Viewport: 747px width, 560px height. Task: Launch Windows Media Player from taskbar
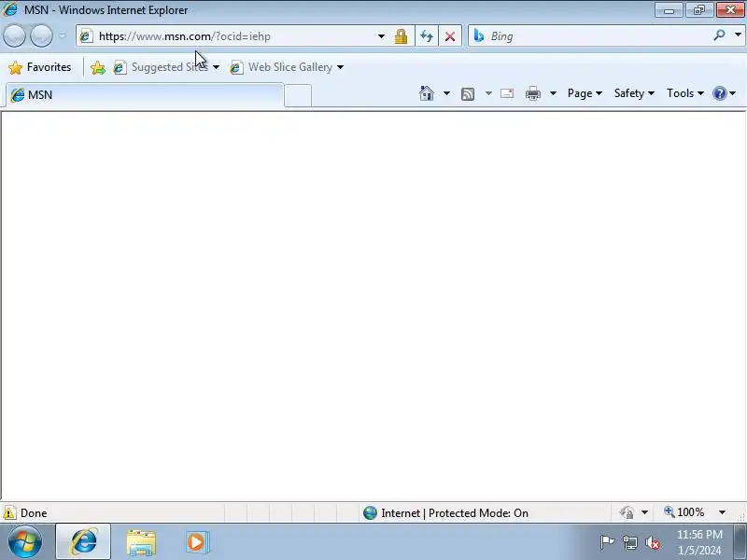click(197, 542)
